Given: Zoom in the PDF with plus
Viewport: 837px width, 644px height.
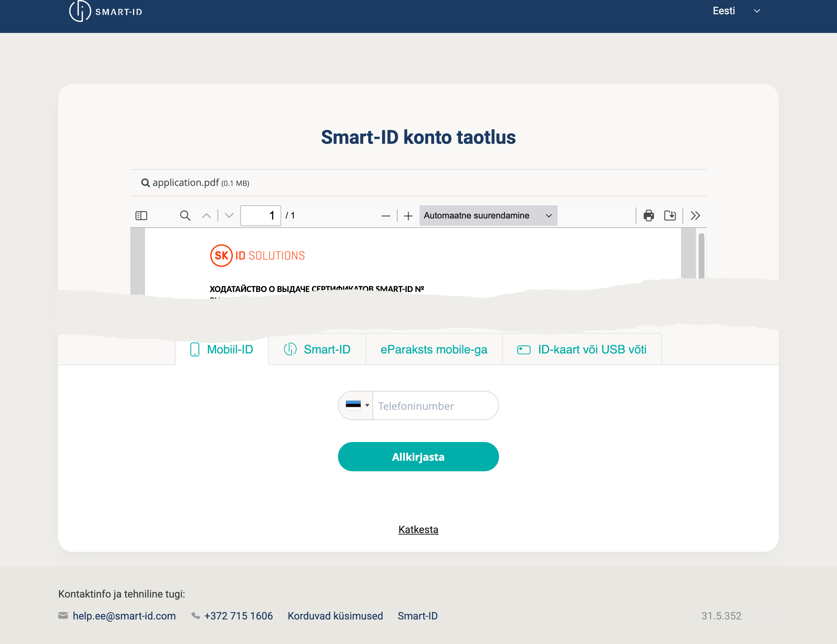Looking at the screenshot, I should coord(408,216).
